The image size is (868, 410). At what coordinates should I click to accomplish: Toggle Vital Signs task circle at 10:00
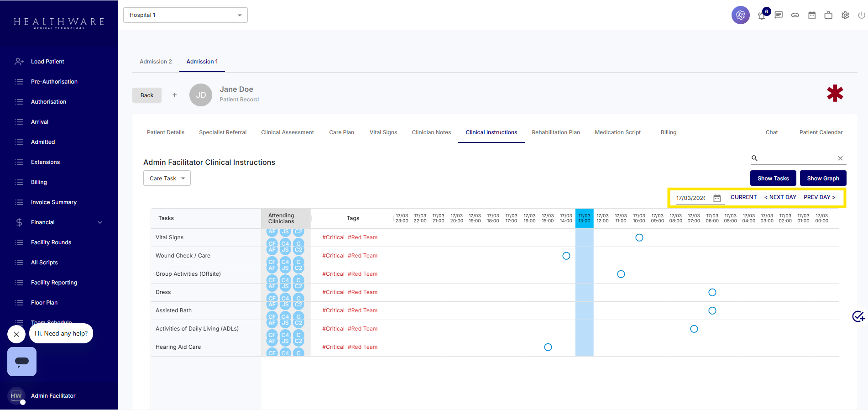point(639,237)
